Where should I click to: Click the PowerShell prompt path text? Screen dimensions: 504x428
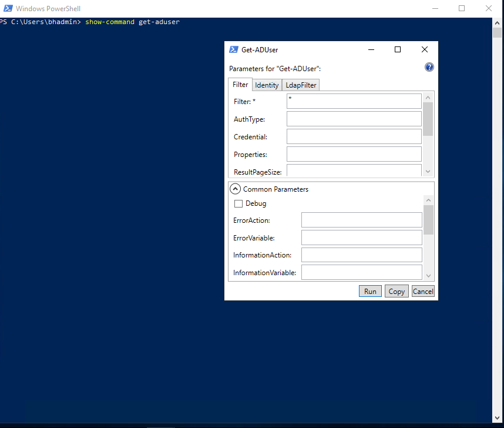coord(40,22)
